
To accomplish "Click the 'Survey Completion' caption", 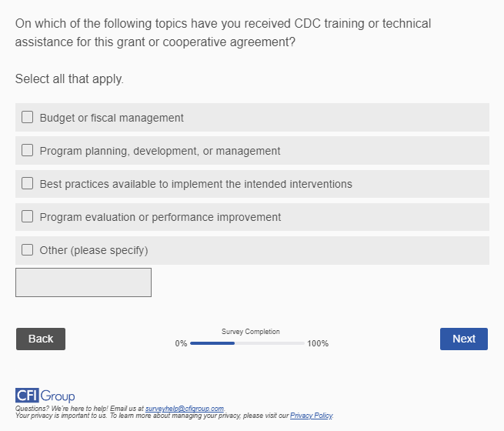I will point(251,332).
